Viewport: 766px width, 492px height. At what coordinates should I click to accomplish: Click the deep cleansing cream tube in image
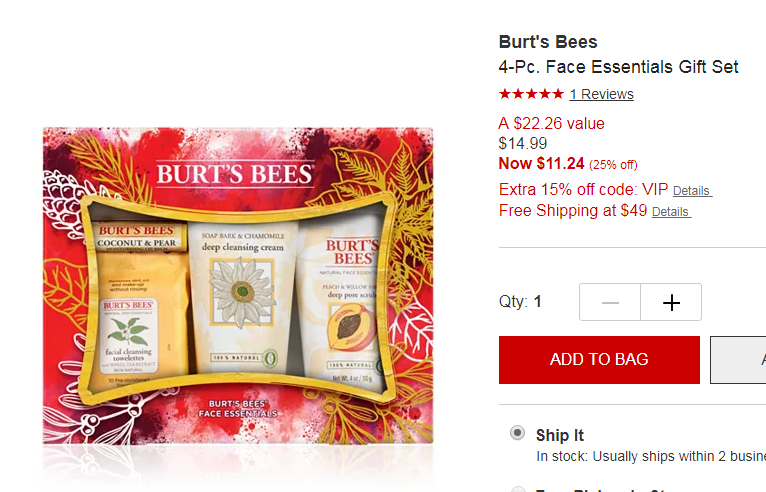click(x=243, y=298)
